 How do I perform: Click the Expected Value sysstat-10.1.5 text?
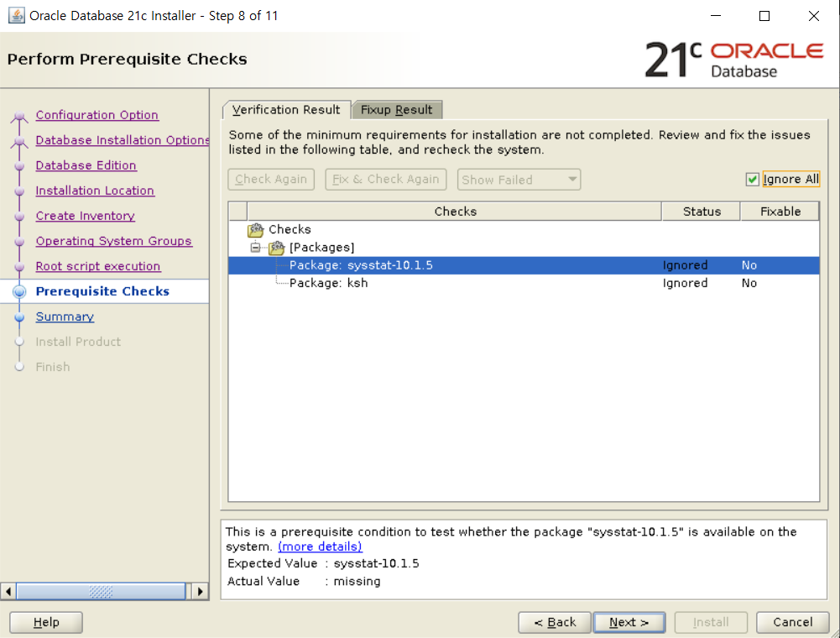(376, 564)
